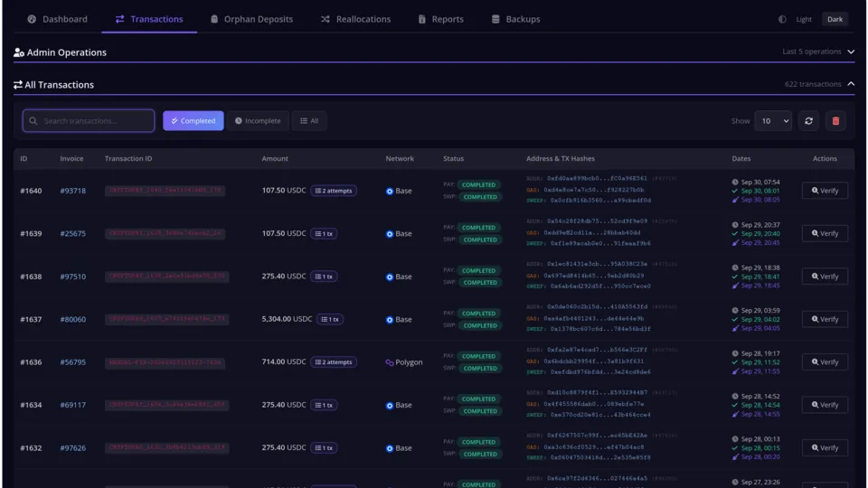Click the Orphan Deposits tab icon

click(x=214, y=19)
